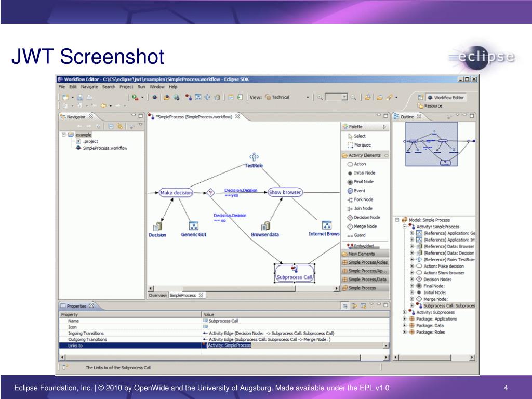Open the Navigate menu

pos(89,87)
